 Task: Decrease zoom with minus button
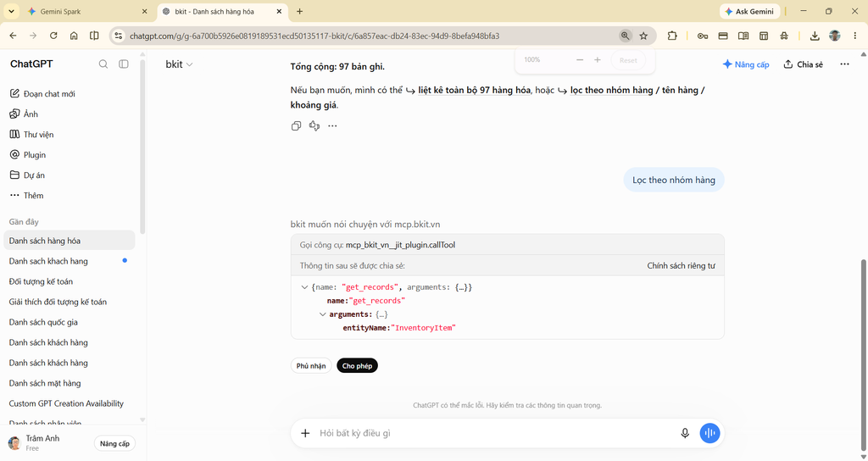[580, 60]
